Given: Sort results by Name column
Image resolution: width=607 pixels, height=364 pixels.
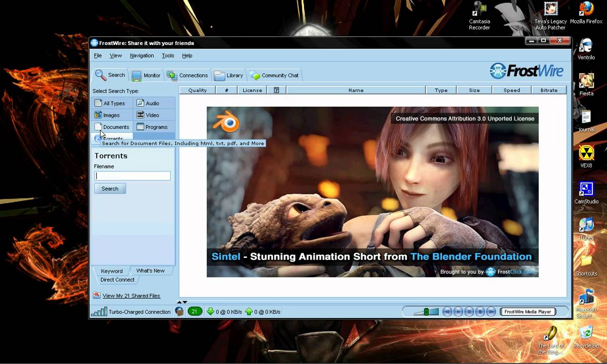Looking at the screenshot, I should [x=356, y=90].
